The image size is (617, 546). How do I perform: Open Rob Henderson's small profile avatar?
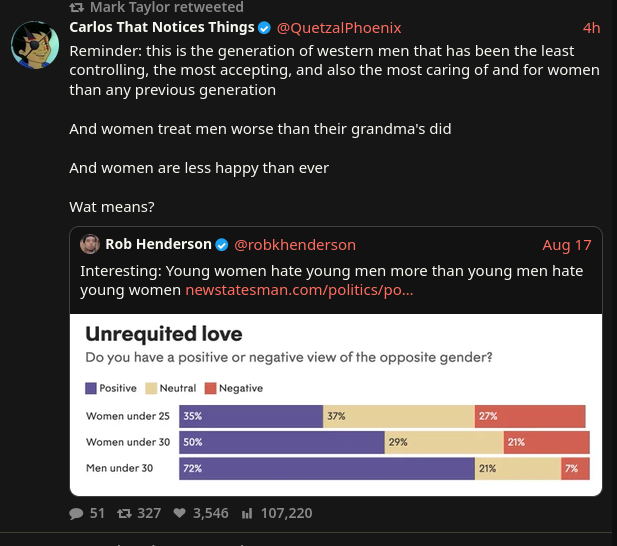point(90,244)
